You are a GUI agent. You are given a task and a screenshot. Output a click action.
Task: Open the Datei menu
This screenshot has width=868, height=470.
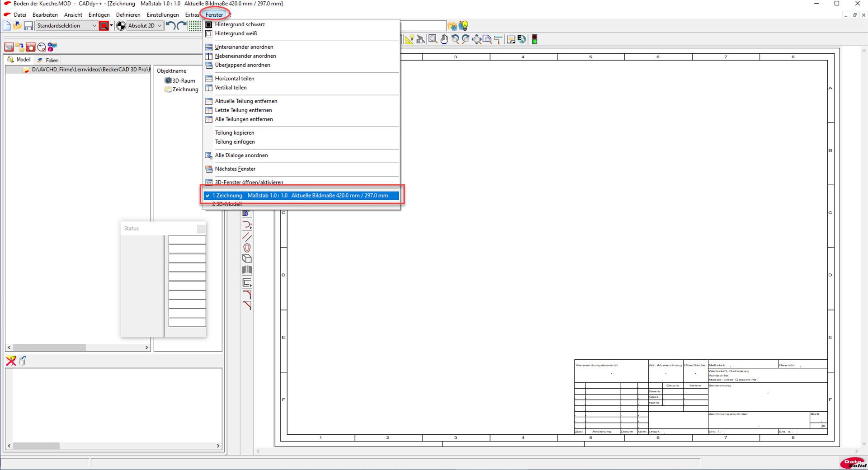point(20,15)
